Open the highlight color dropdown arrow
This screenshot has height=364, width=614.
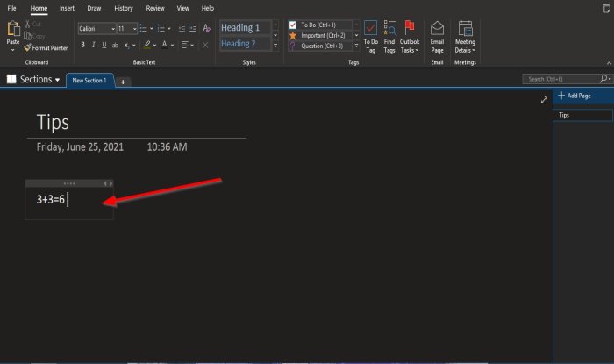(x=154, y=46)
